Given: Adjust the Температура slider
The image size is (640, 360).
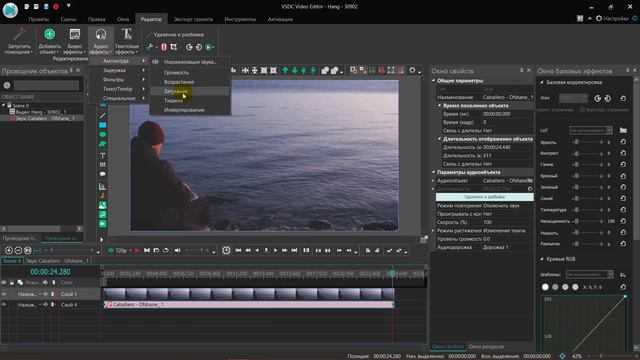Looking at the screenshot, I should click(x=589, y=210).
